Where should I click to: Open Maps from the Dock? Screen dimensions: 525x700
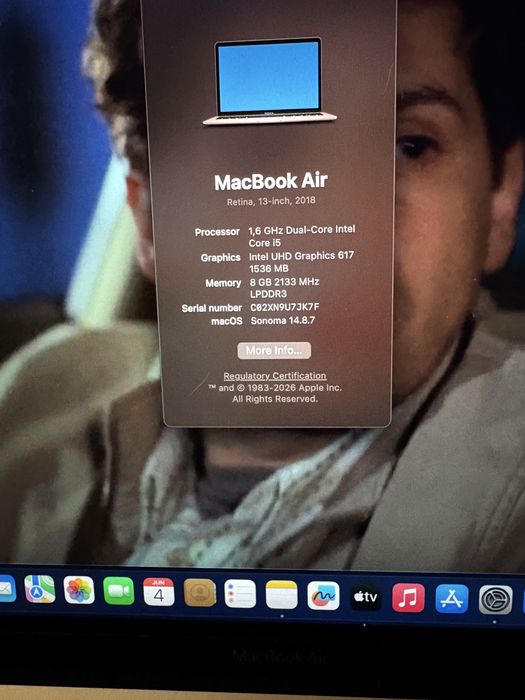(x=40, y=589)
